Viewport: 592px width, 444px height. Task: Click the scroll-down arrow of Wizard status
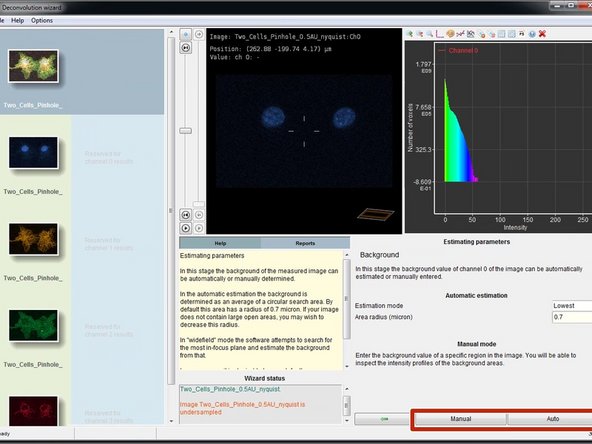tap(347, 420)
